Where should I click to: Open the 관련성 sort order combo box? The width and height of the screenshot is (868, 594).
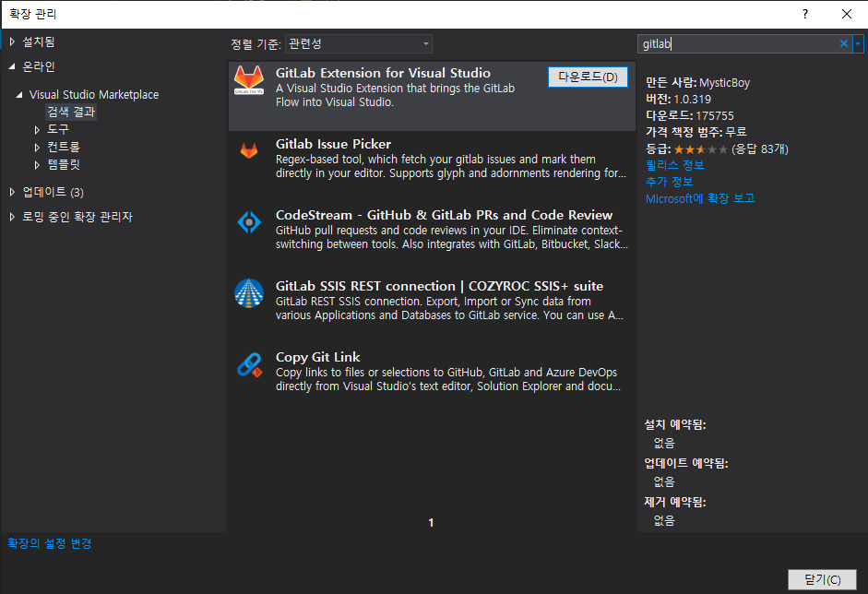[x=359, y=43]
